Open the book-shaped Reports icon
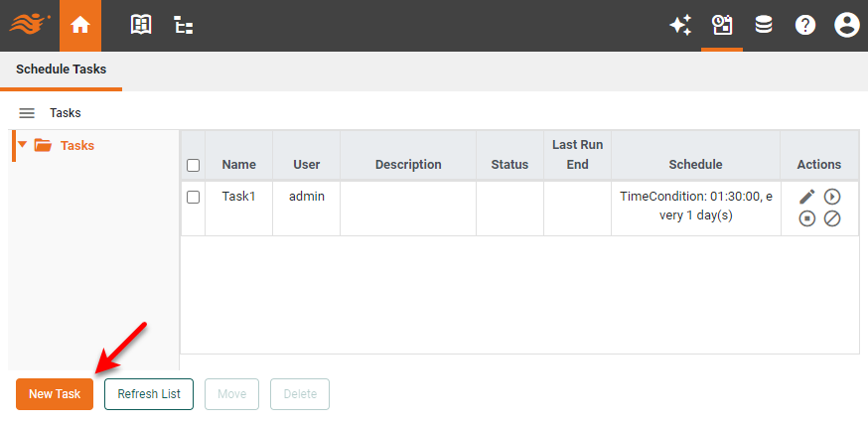 click(x=141, y=26)
